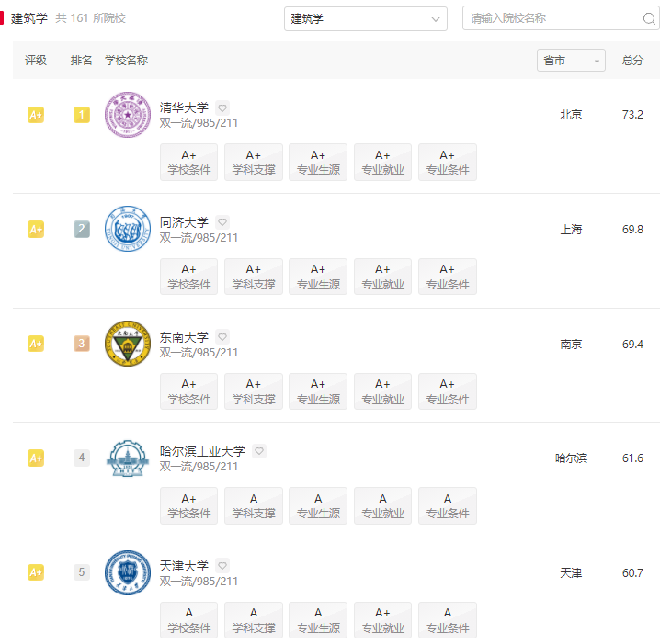This screenshot has height=644, width=671.
Task: Click the search magnifier icon
Action: (649, 18)
